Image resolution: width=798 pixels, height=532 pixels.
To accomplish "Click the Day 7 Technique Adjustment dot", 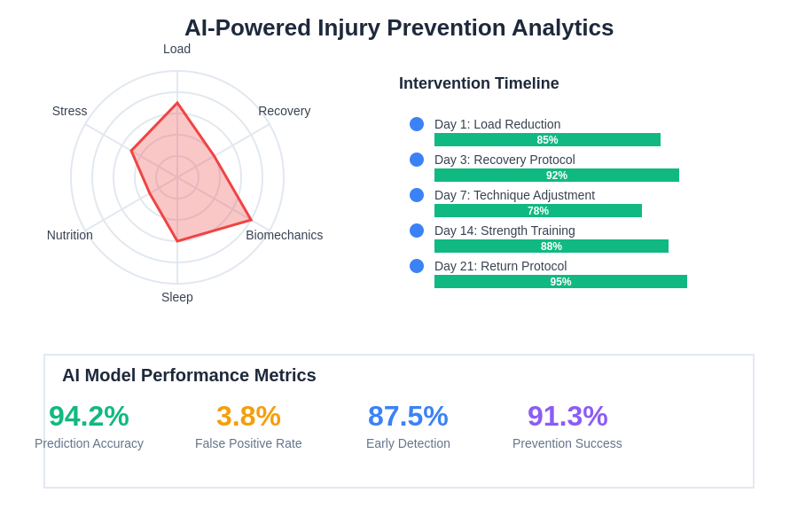I will 417,195.
